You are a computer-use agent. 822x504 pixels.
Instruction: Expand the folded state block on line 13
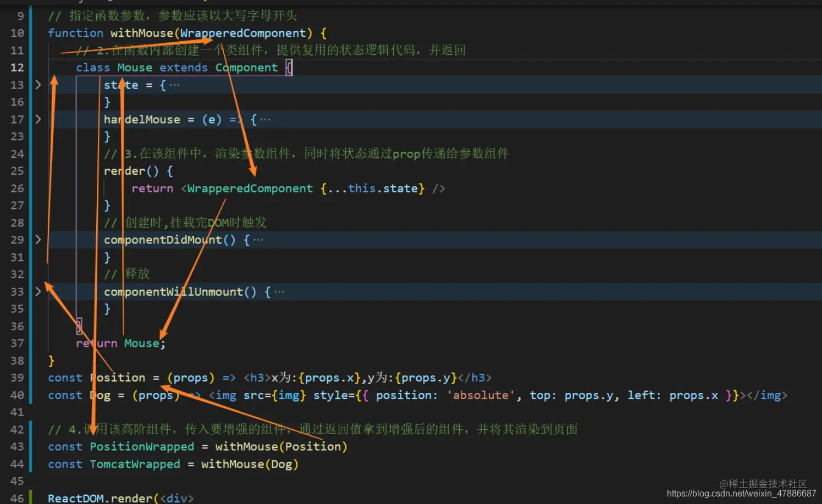coord(38,85)
